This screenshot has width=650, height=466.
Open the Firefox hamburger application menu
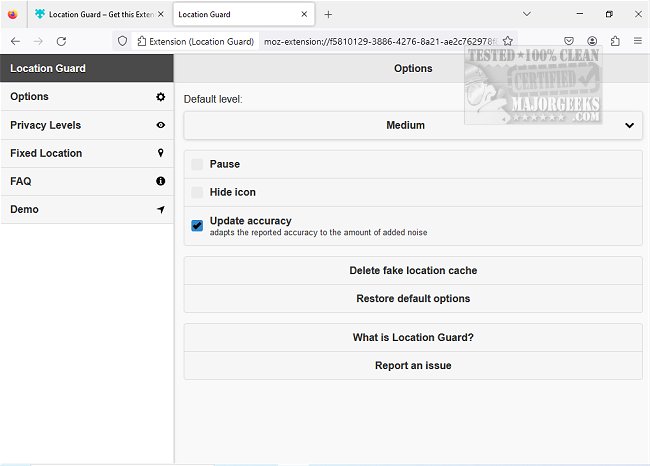click(x=638, y=41)
